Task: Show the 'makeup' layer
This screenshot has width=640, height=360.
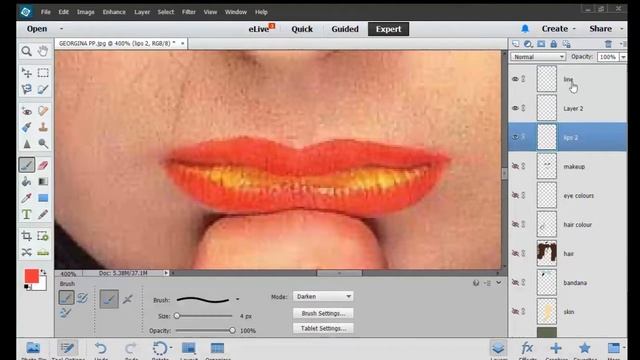Action: (x=515, y=166)
